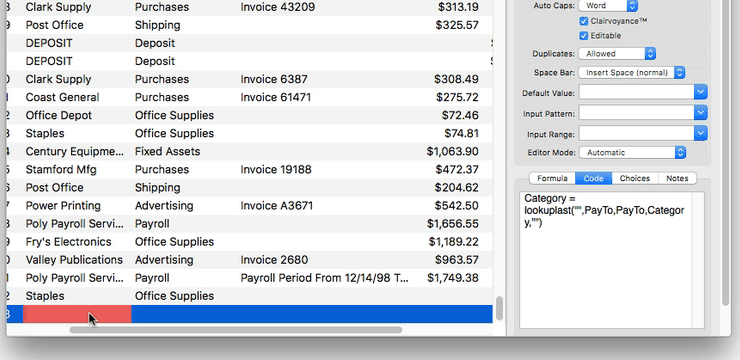This screenshot has width=740, height=360.
Task: Click into the Default Value field
Action: [x=637, y=92]
